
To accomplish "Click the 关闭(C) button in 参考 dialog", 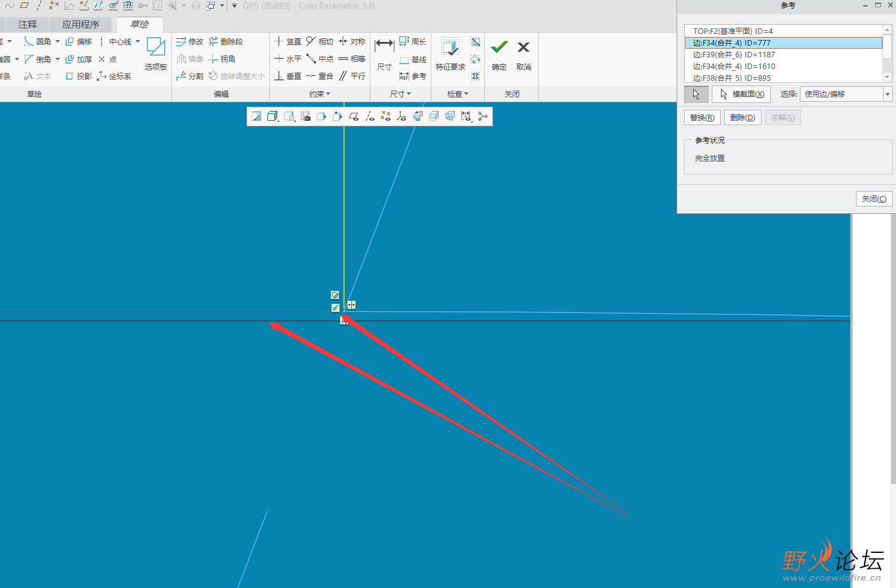I will [x=874, y=198].
